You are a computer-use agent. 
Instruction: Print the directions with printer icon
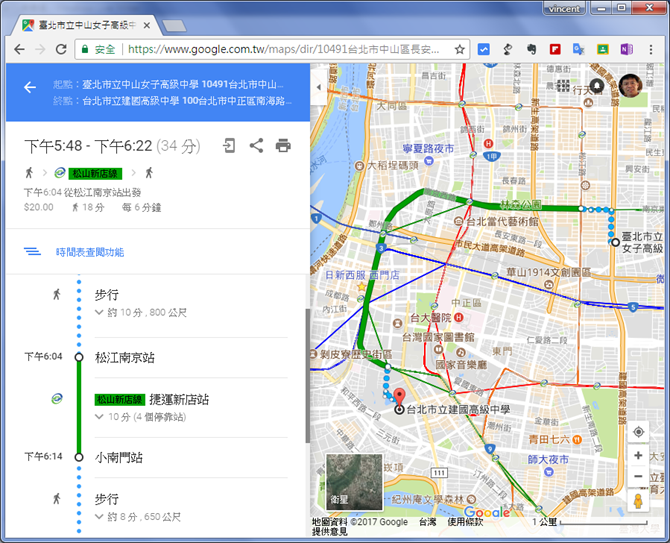coord(283,146)
